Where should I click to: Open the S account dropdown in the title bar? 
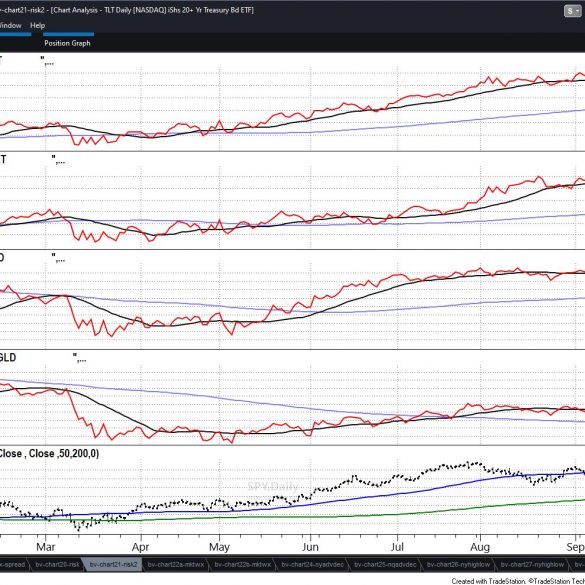coord(573,11)
